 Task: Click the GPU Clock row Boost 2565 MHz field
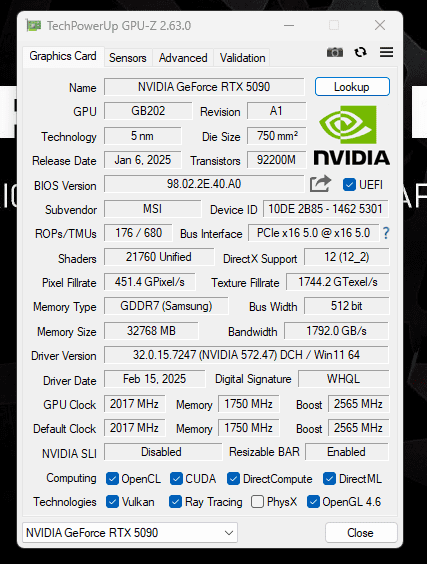(358, 404)
